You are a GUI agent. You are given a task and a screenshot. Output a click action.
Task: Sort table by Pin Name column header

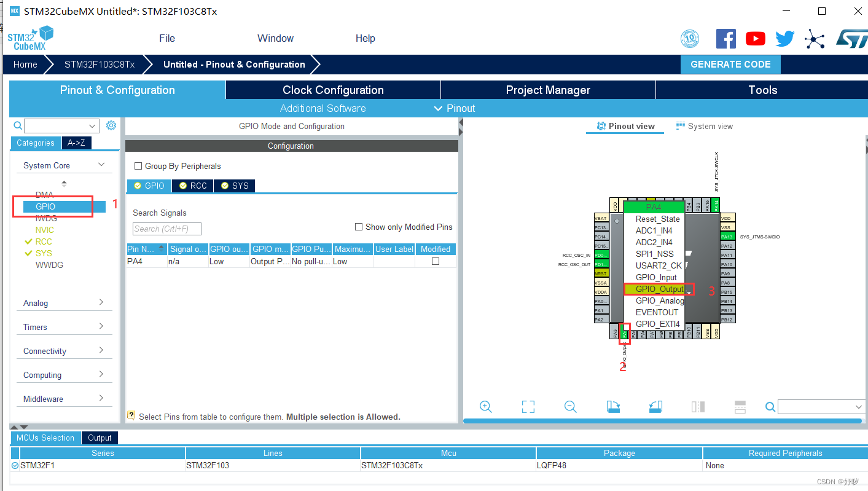point(146,249)
